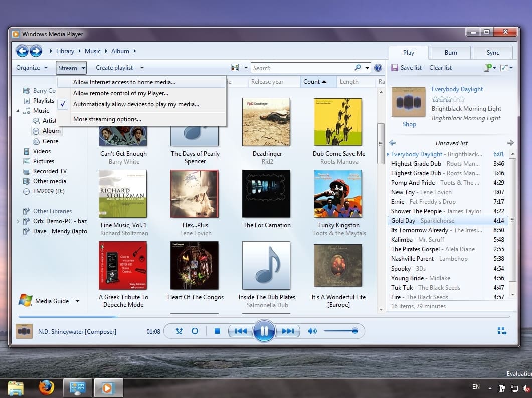
Task: Open the Media Guide dropdown arrow
Action: [77, 301]
